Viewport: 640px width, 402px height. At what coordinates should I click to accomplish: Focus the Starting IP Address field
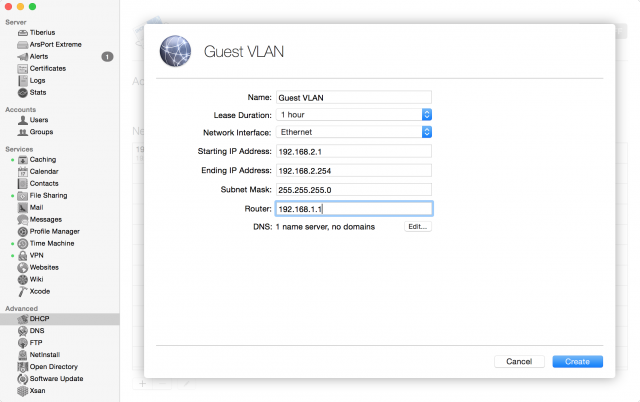[353, 151]
